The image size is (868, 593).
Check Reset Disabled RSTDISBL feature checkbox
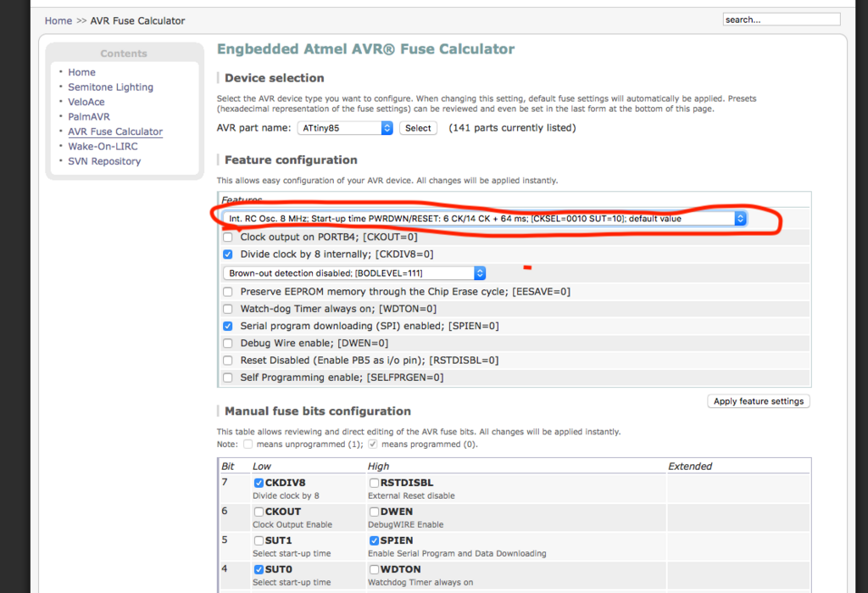click(227, 361)
